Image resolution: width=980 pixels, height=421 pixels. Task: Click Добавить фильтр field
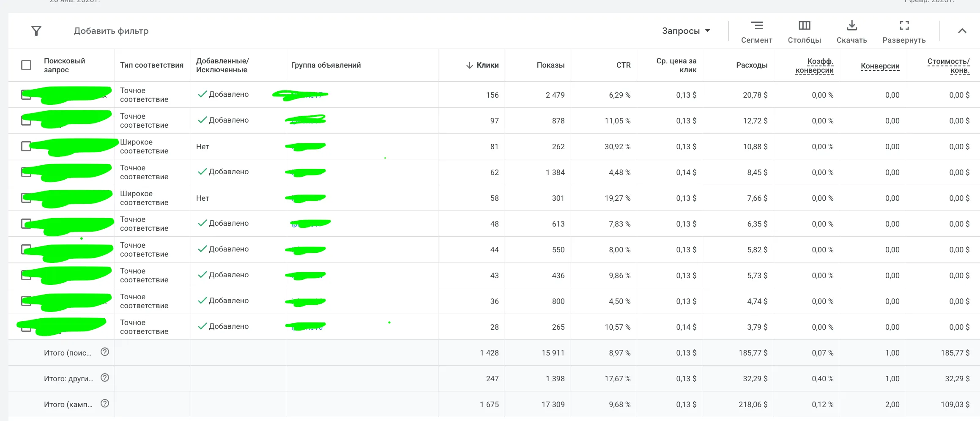[111, 31]
